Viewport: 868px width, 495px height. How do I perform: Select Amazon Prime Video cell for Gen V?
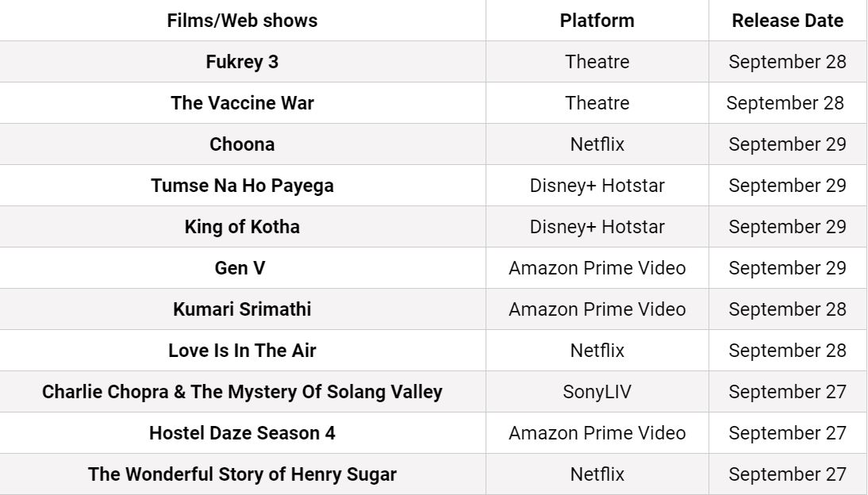coord(597,268)
